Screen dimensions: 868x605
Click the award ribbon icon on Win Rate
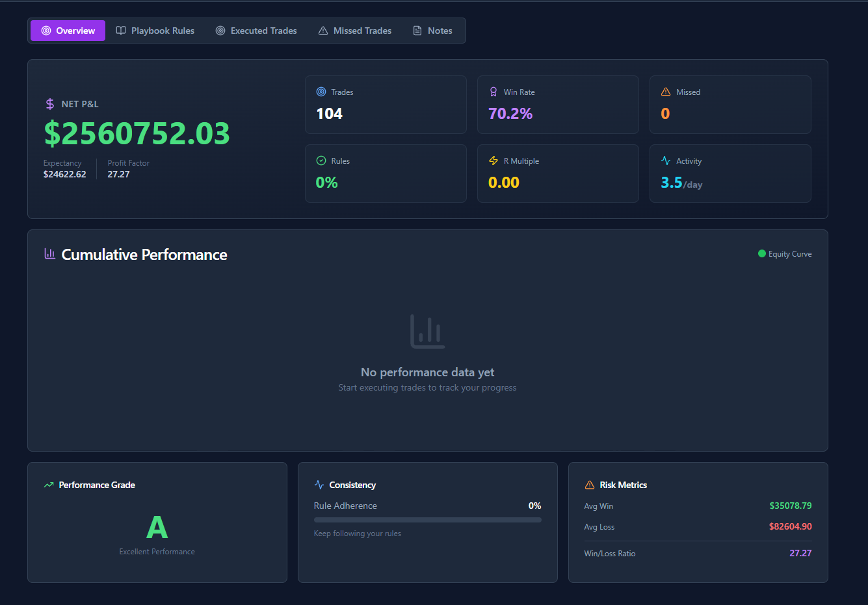click(x=493, y=92)
